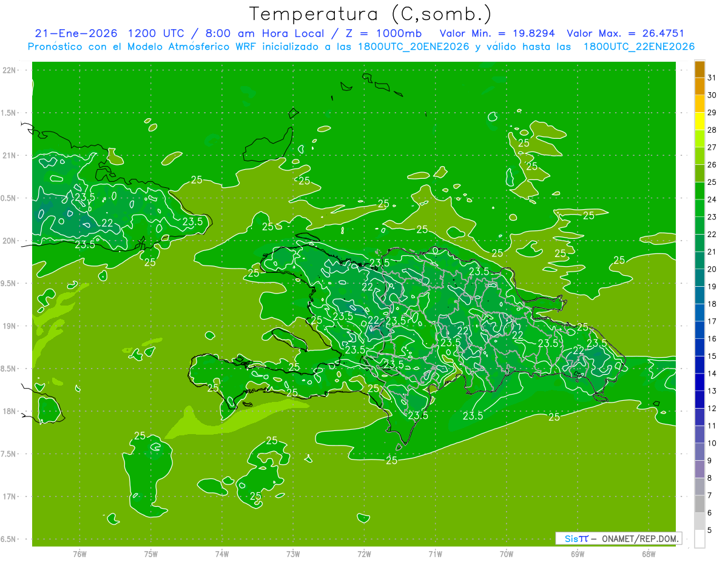Click the SisΠ ONAMET/REP.DOM. logo
Image resolution: width=728 pixels, height=562 pixels.
618,538
